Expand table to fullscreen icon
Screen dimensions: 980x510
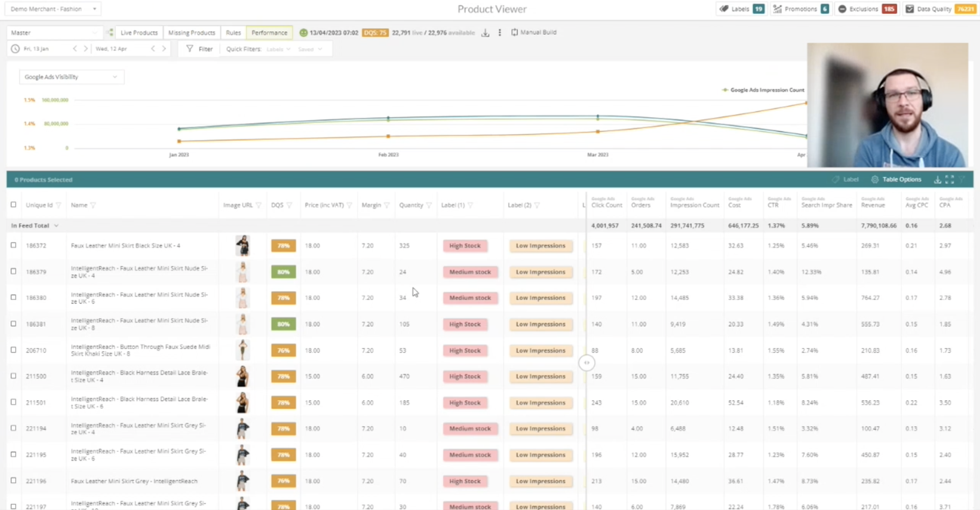(x=950, y=179)
